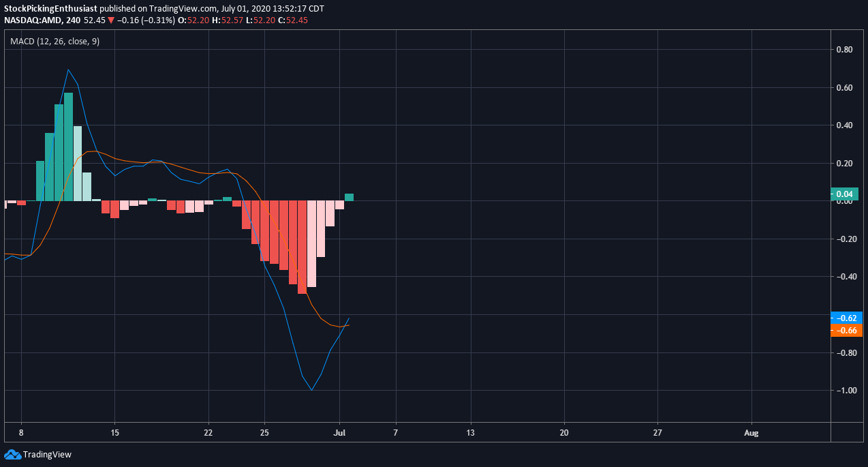868x467 pixels.
Task: Click the 13 date label on time axis
Action: coord(471,433)
